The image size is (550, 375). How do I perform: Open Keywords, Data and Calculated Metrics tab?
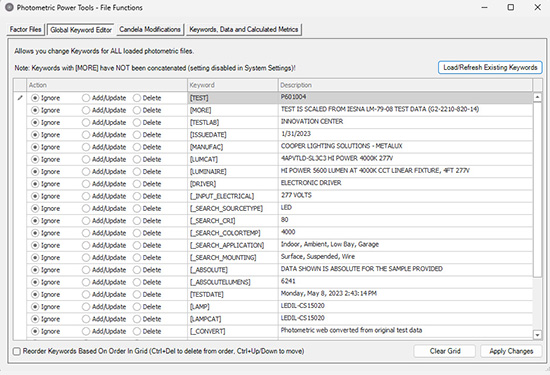pyautogui.click(x=244, y=29)
